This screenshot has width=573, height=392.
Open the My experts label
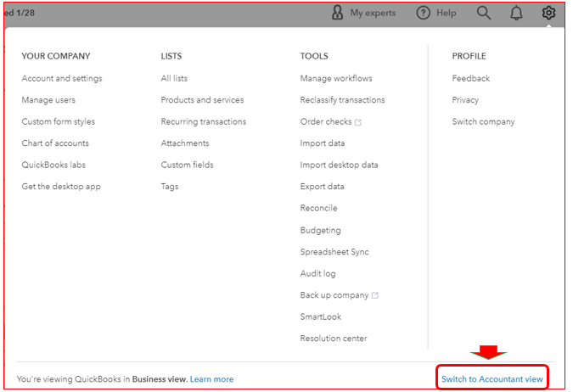tap(373, 14)
